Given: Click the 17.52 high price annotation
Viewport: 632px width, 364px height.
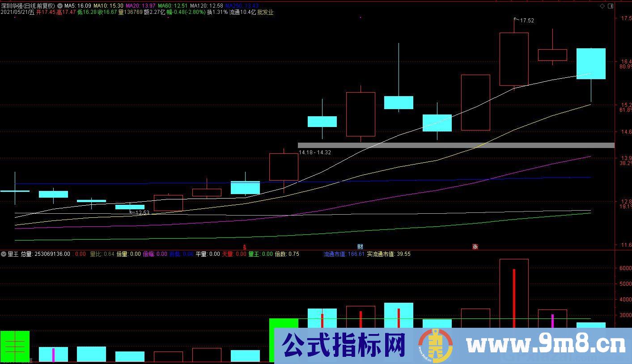Looking at the screenshot, I should 527,21.
